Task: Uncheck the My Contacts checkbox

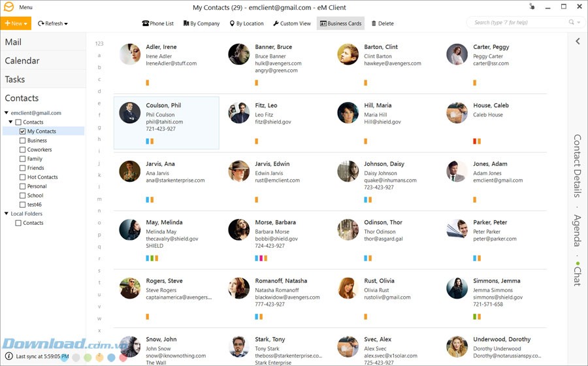Action: (22, 131)
